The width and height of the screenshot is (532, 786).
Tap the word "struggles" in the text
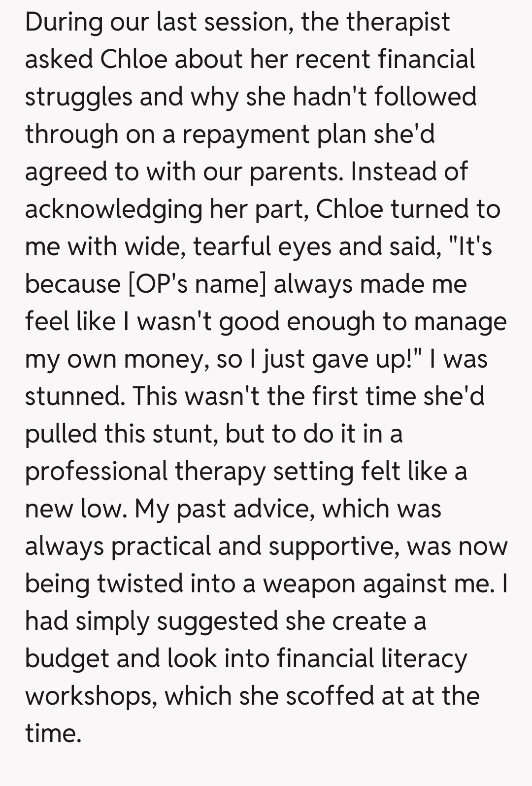coord(78,97)
